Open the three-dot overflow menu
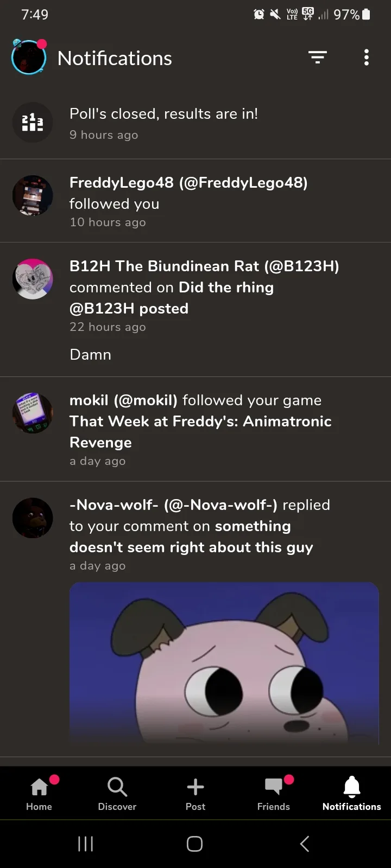Screen dimensions: 391x868 pos(367,58)
